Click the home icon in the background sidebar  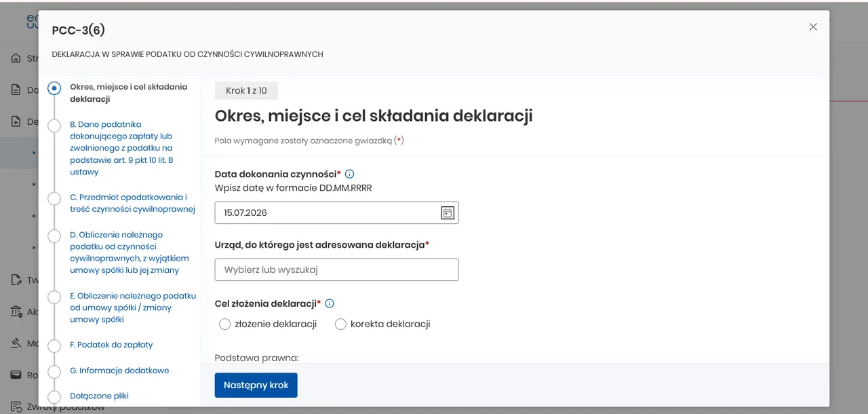point(16,58)
